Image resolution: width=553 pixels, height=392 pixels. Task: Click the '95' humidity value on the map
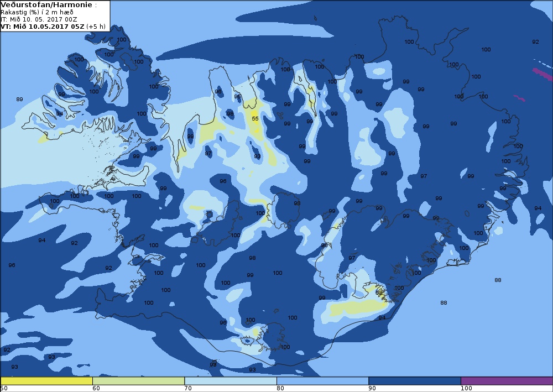click(237, 97)
